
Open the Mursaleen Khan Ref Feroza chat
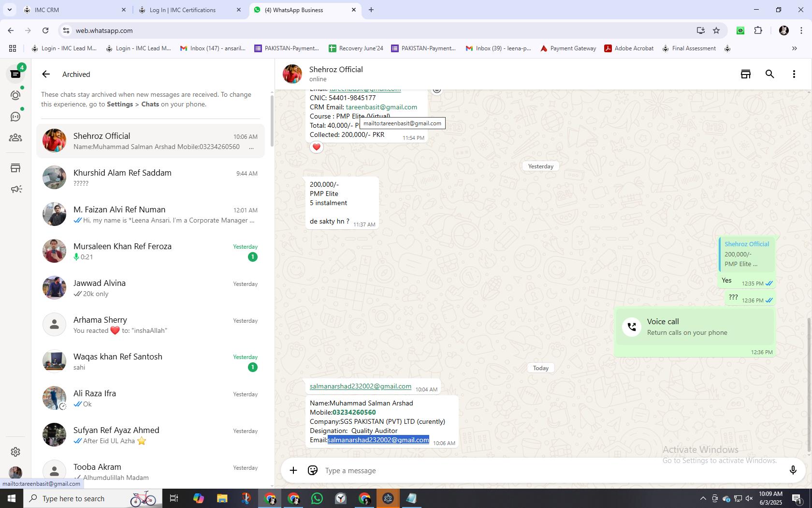tap(150, 251)
